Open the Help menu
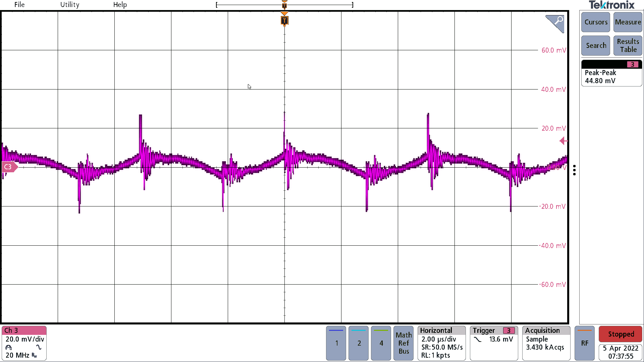Viewport: 644px width, 362px height. click(120, 5)
